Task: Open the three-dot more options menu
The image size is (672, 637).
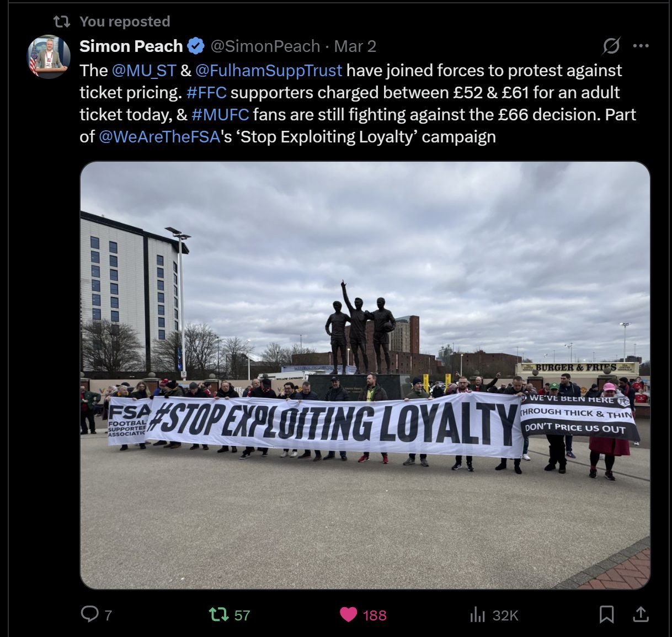Action: tap(641, 46)
